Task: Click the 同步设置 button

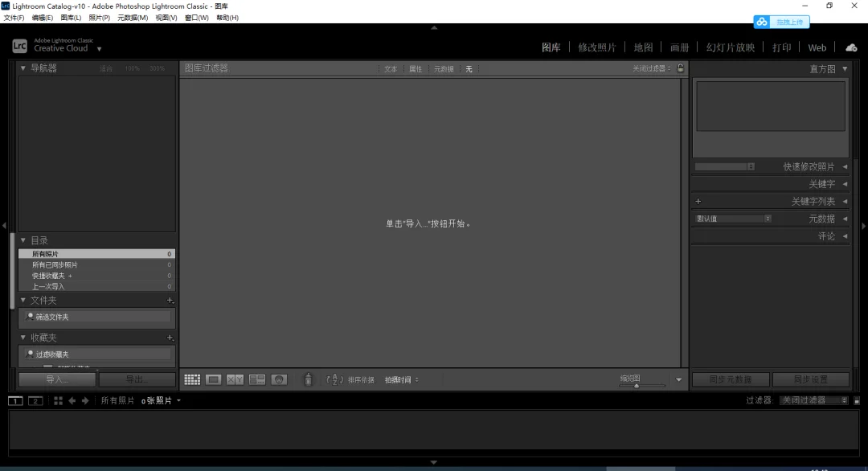Action: tap(811, 379)
